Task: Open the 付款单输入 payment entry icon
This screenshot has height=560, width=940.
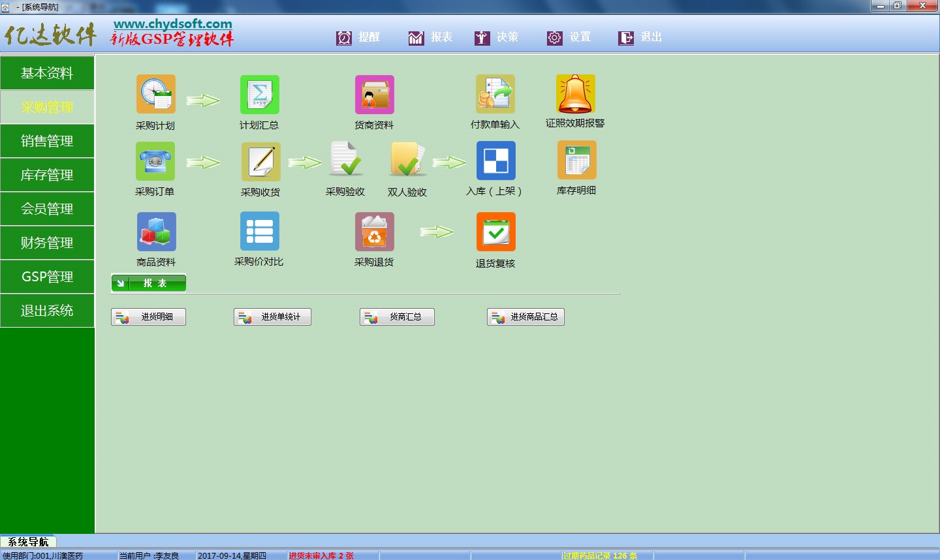Action: pyautogui.click(x=495, y=94)
